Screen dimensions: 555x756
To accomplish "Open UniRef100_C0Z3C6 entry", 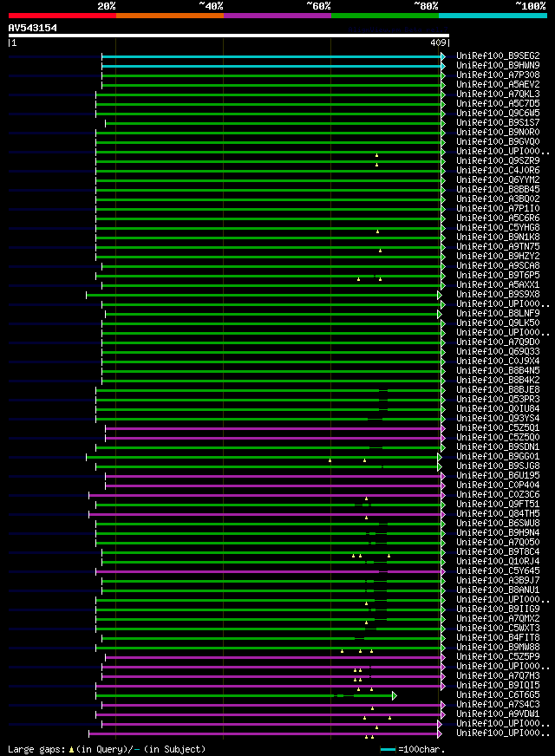I will click(498, 495).
